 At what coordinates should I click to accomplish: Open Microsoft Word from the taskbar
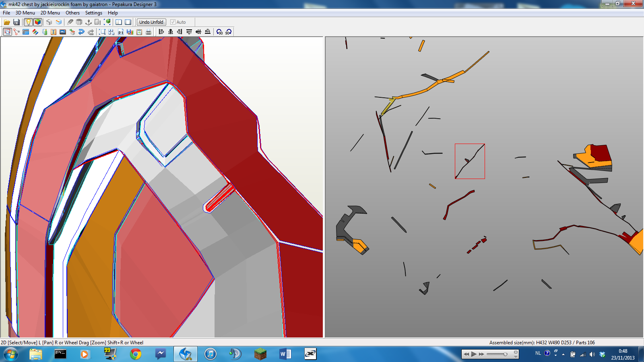285,354
